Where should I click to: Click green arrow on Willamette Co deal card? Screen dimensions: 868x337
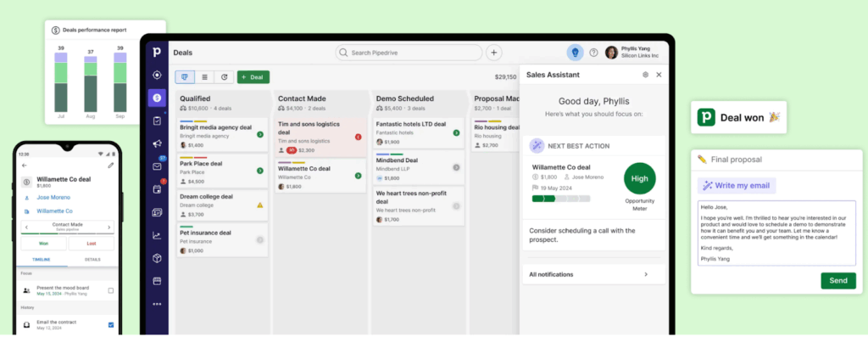click(x=358, y=176)
